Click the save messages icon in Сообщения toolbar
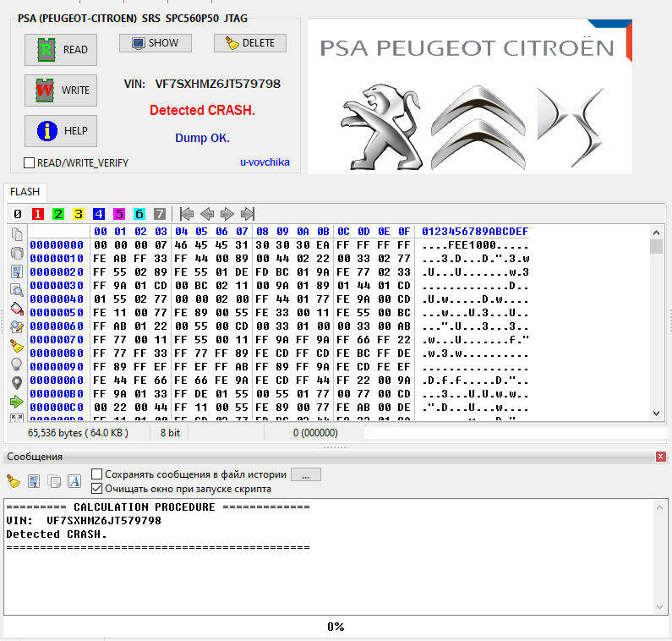 click(x=34, y=481)
